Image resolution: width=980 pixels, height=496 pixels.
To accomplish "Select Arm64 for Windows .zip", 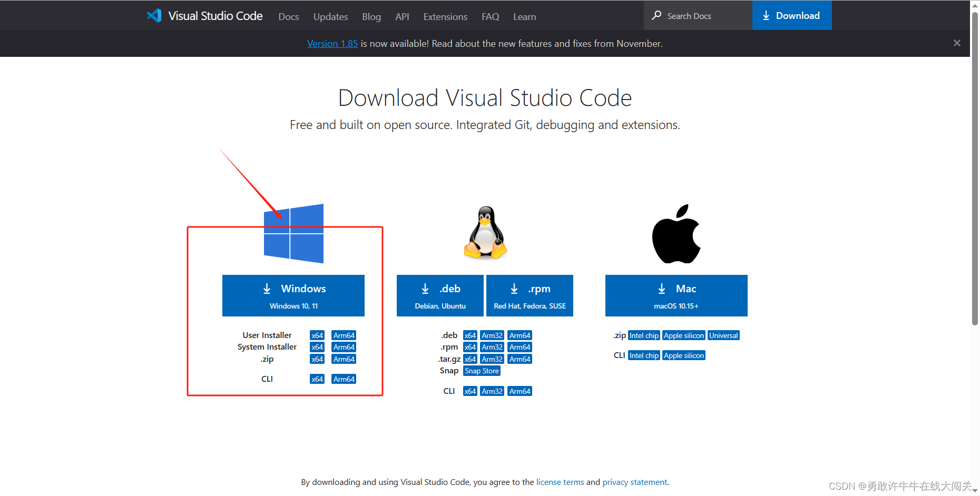I will (x=344, y=359).
